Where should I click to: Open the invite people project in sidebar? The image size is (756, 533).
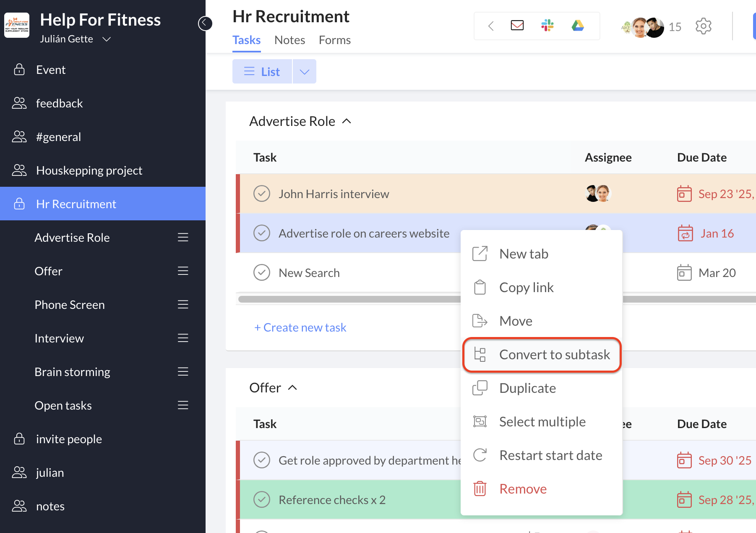(103, 439)
